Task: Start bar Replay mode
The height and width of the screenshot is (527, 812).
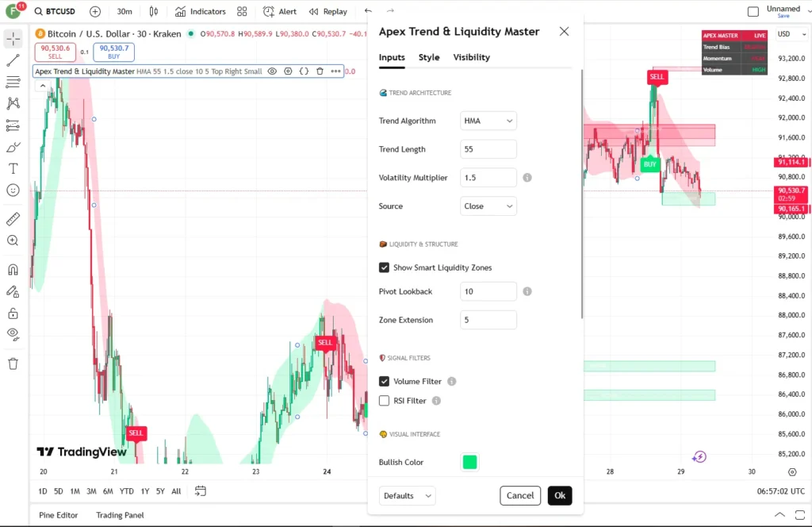Action: (328, 12)
